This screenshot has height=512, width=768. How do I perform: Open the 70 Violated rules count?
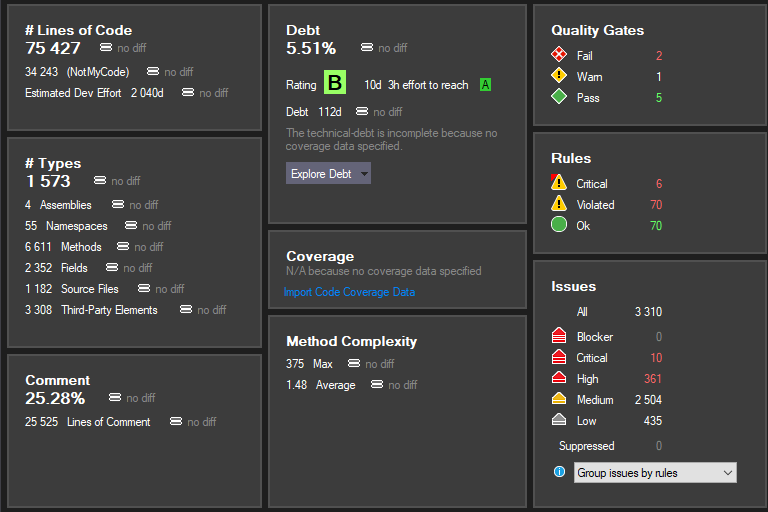click(655, 205)
